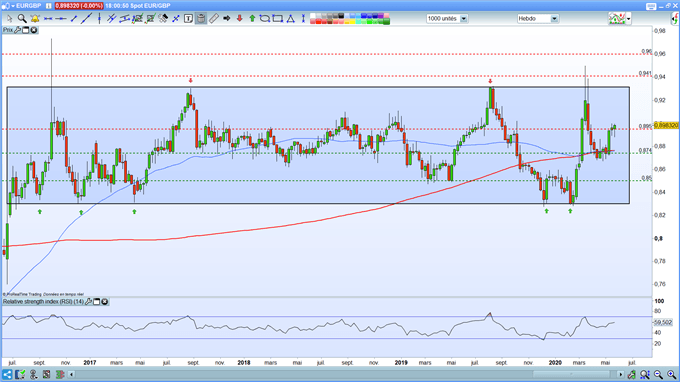Select the ruler measurement tool
Viewport: 680px width, 382px height.
tap(214, 19)
